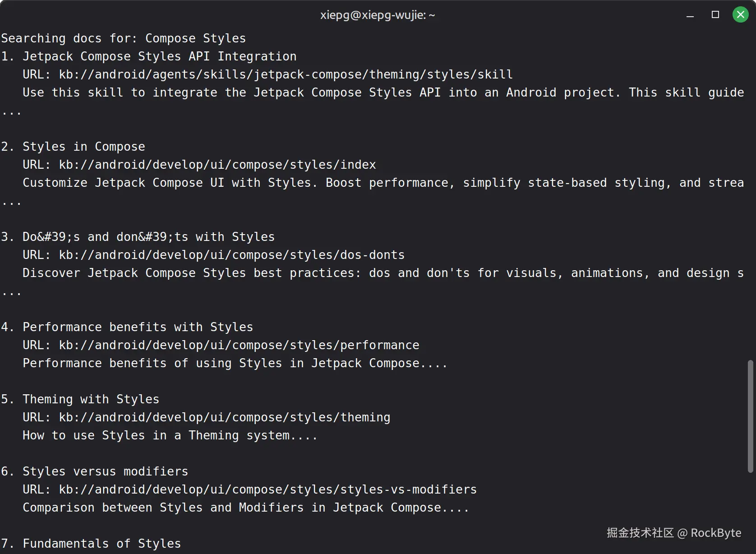Minimize the terminal window
This screenshot has height=554, width=756.
(x=690, y=16)
